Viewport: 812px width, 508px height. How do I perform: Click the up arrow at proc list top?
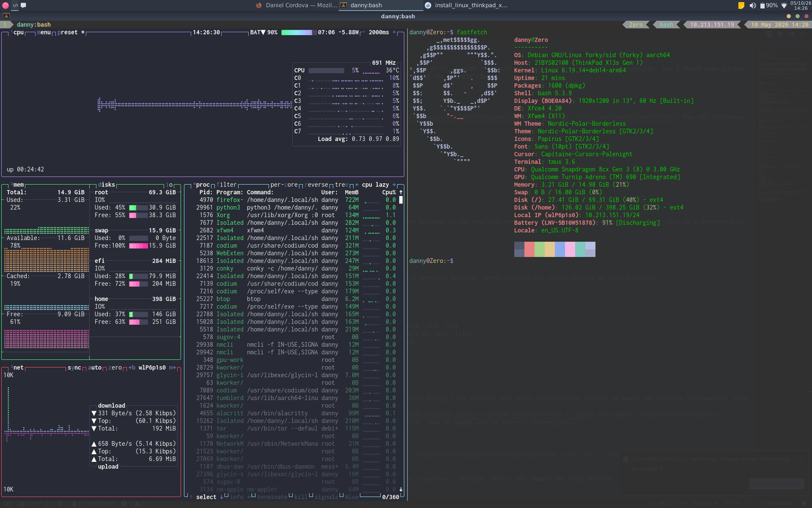(x=401, y=192)
